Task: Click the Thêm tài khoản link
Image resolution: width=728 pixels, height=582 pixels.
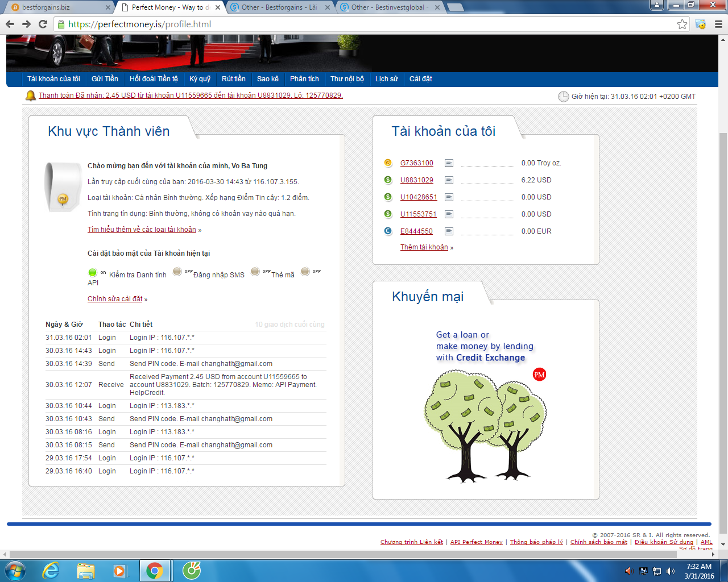Action: (x=424, y=247)
